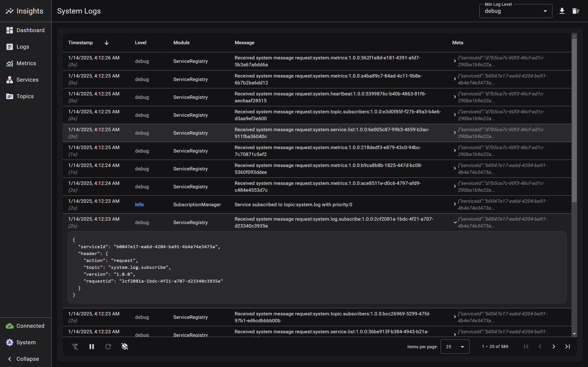Click the layers-off icon in footer
The width and height of the screenshot is (588, 367).
pos(125,347)
